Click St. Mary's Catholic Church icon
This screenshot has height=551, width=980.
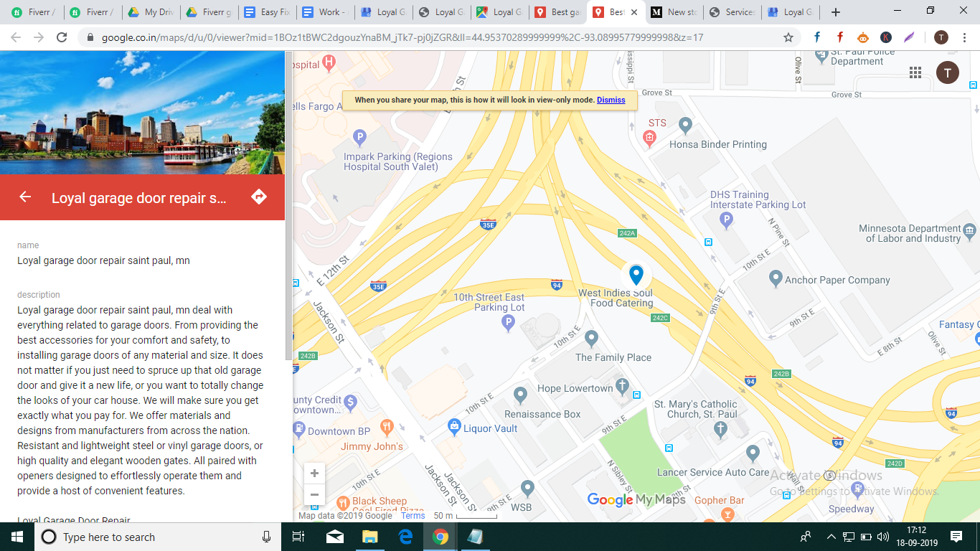tap(721, 429)
